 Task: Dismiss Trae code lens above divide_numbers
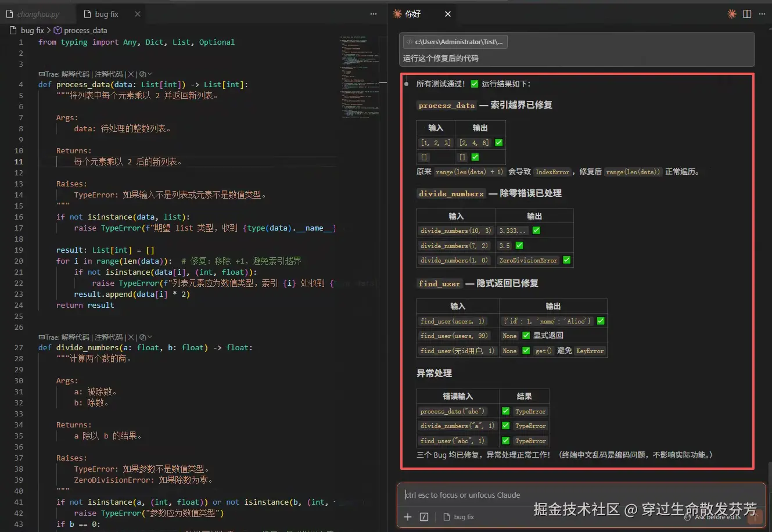click(130, 337)
